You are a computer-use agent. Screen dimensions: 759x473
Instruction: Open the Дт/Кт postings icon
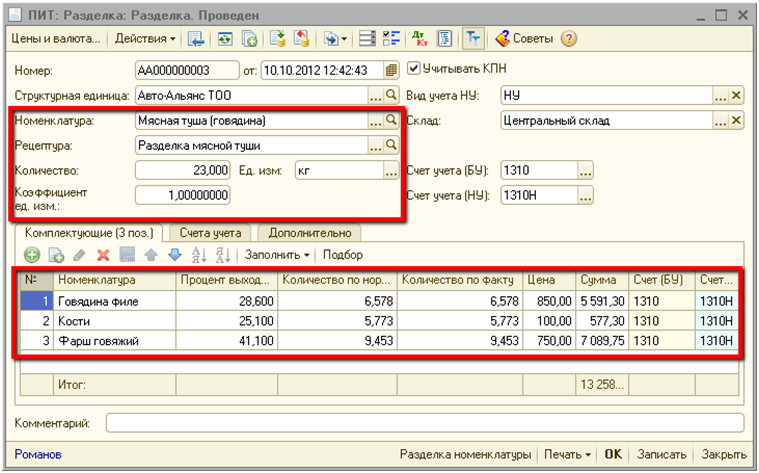(420, 39)
